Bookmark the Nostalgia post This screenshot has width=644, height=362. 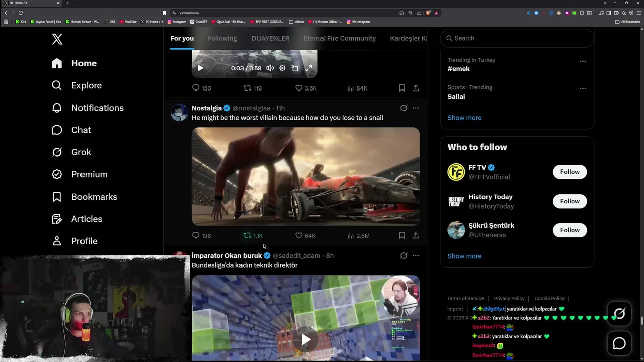pos(402,235)
